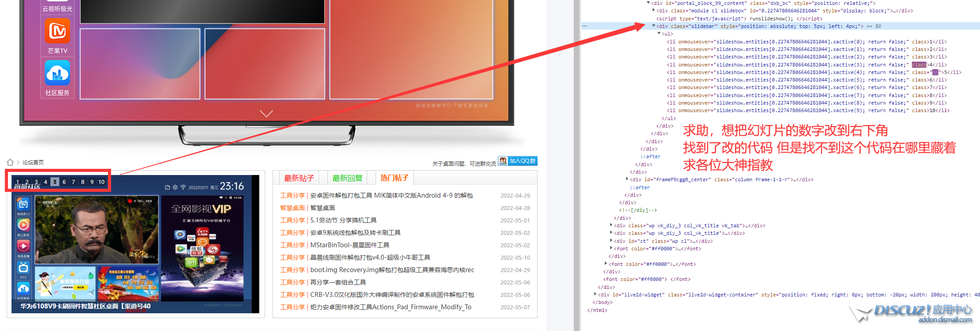980x331 pixels.
Task: Open the 论坛首页 breadcrumb link
Action: (33, 162)
